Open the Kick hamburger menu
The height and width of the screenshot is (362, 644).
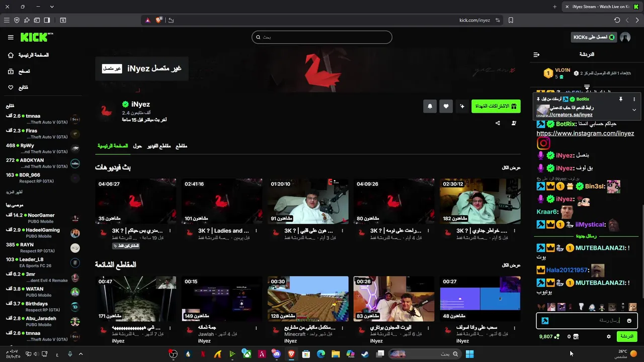(x=11, y=37)
